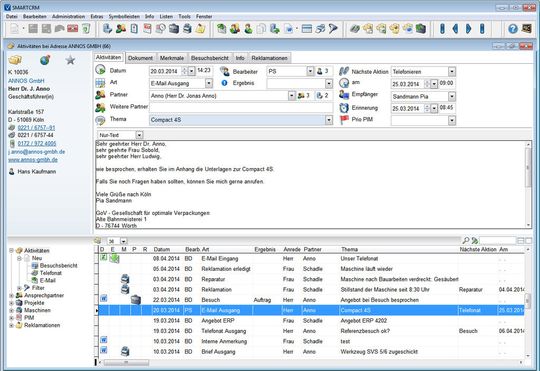Click the person icon beside Hans Kaufmann

(12, 171)
